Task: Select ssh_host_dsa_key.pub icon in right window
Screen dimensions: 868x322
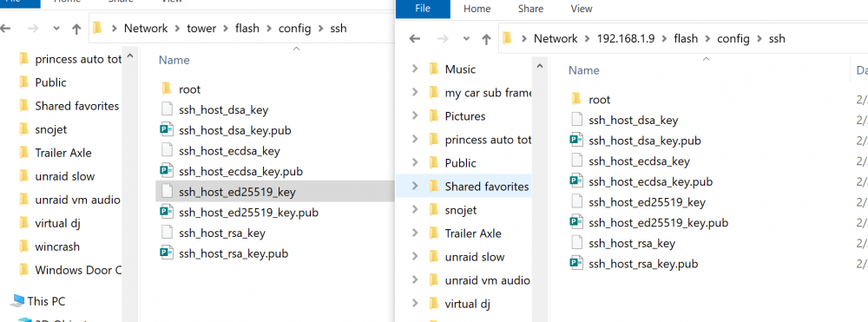Action: point(577,141)
